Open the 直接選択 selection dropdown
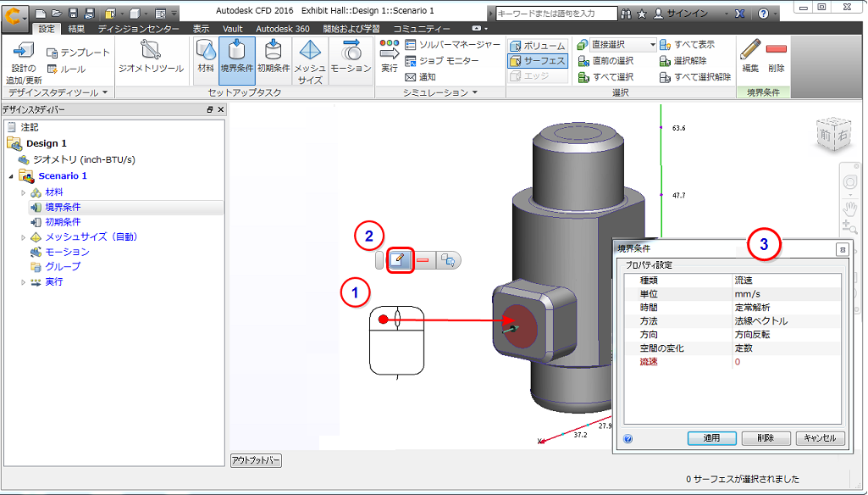 (652, 45)
